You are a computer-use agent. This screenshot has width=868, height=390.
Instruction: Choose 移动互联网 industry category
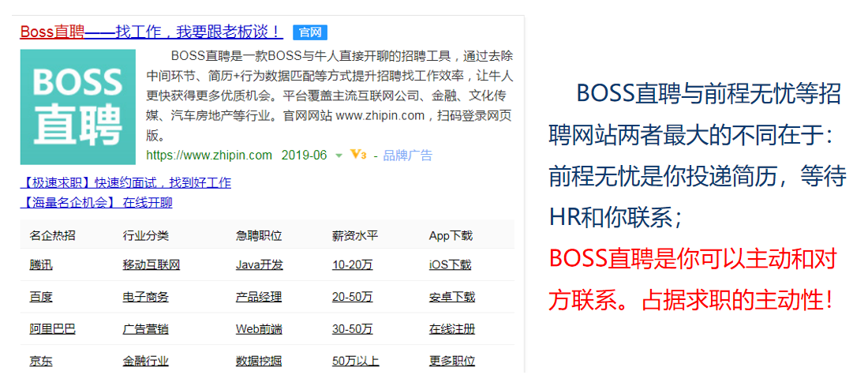click(152, 264)
